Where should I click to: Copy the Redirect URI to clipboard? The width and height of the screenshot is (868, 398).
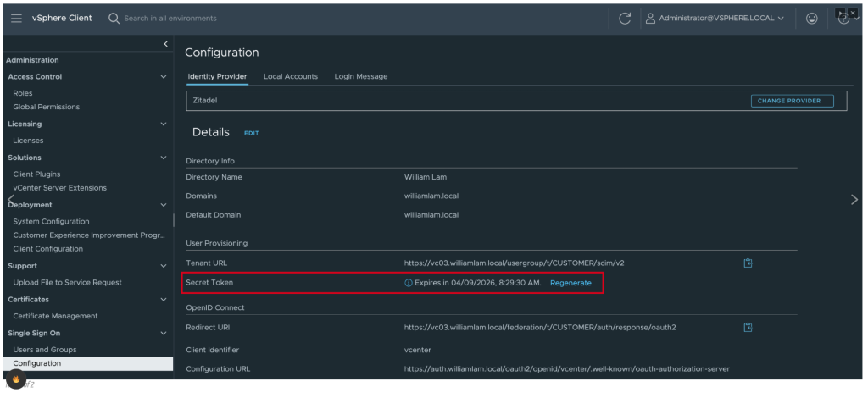pos(748,327)
